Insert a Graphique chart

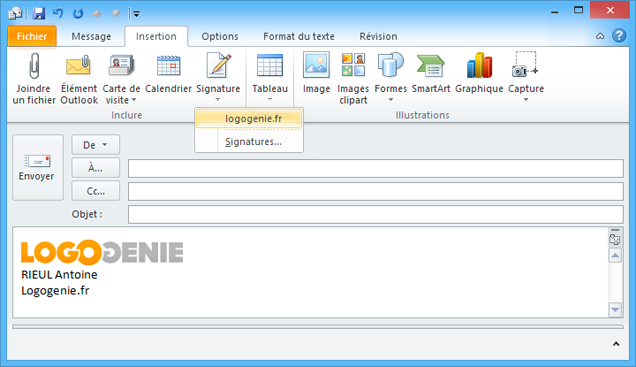coord(479,74)
